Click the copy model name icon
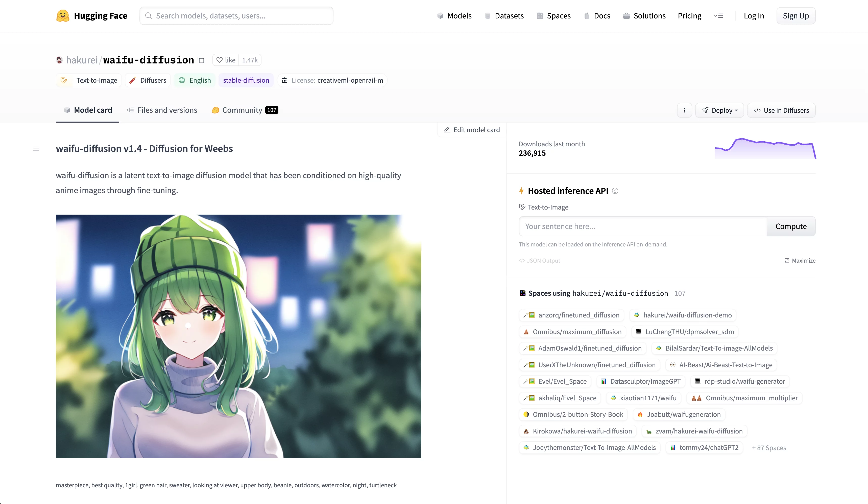Viewport: 868px width, 504px height. point(201,60)
